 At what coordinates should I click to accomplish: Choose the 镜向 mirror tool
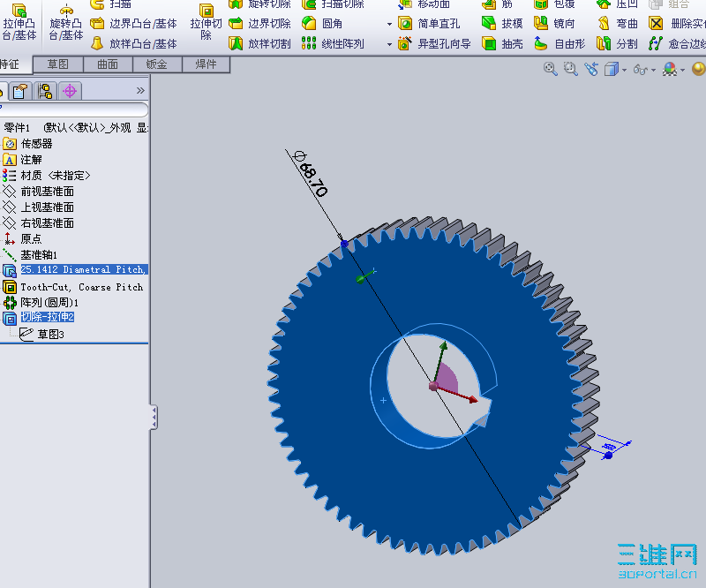(x=554, y=24)
